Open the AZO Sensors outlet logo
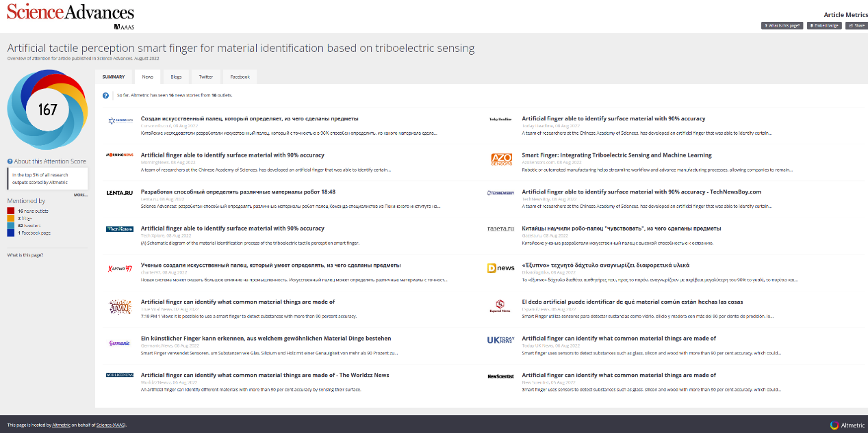Screen dimensions: 868x433 pos(501,159)
